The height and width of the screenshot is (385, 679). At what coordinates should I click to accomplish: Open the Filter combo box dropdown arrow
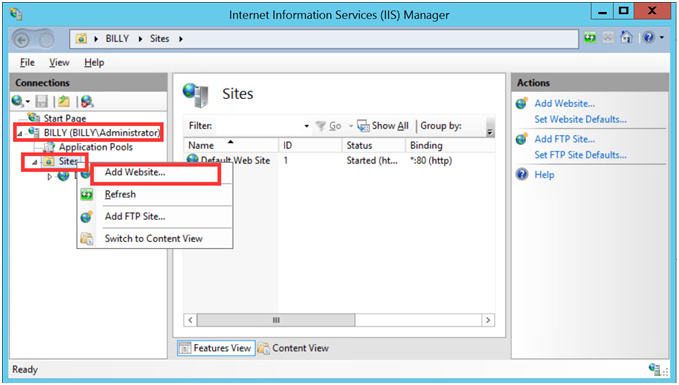click(x=306, y=126)
